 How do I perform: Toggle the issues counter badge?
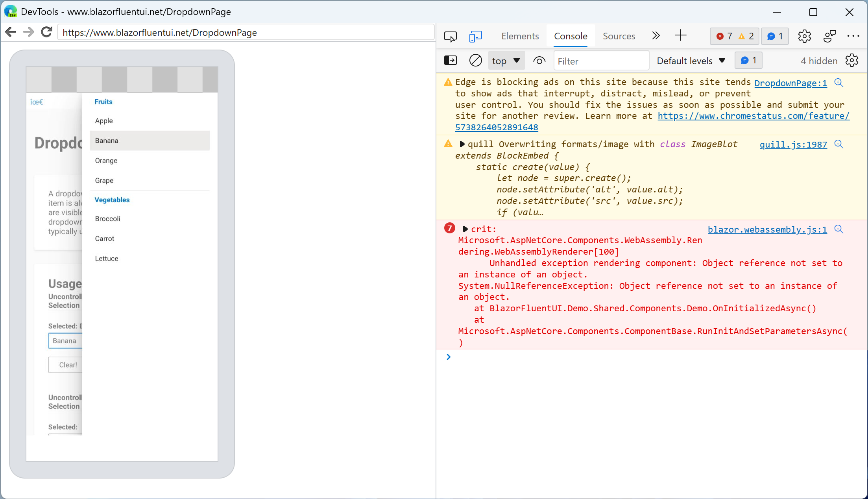pos(774,36)
